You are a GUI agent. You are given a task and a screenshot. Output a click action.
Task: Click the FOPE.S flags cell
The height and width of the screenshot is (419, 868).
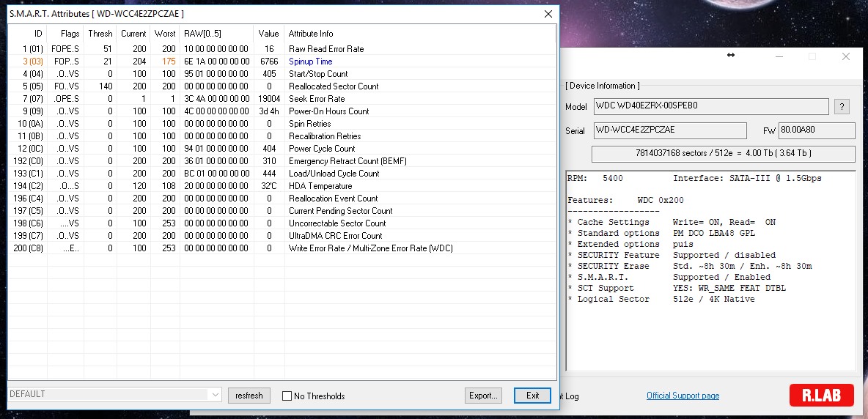(65, 48)
